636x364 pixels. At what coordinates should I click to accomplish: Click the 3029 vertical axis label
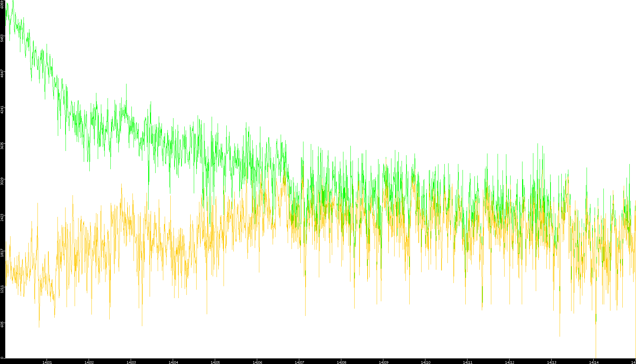[x=2, y=181]
